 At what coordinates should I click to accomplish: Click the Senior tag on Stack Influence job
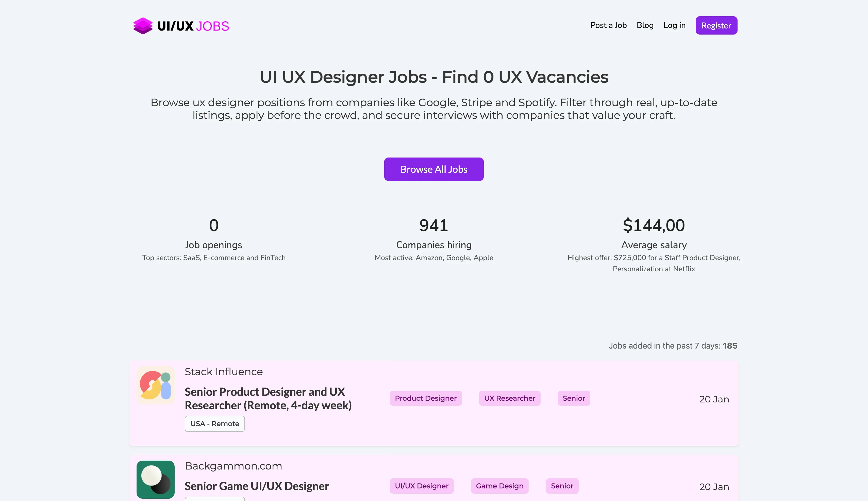click(x=573, y=398)
